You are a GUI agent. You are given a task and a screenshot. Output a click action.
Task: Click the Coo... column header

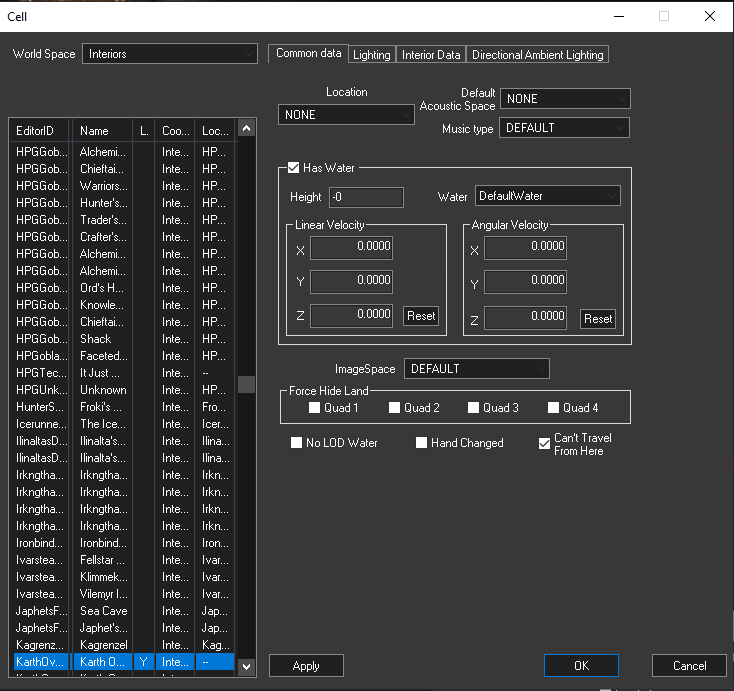[175, 131]
